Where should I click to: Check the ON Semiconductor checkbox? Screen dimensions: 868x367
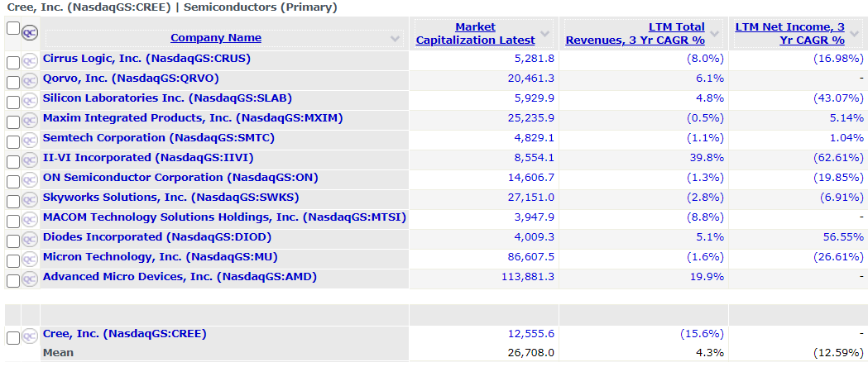click(x=12, y=181)
